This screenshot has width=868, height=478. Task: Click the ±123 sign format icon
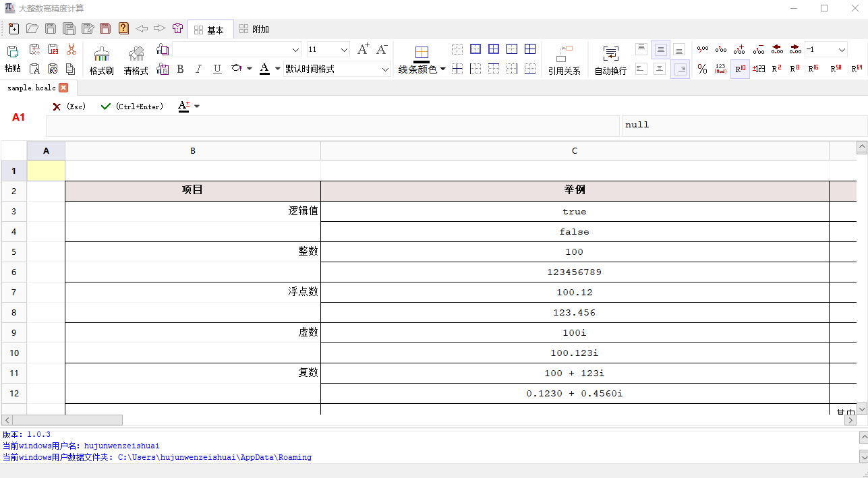[759, 69]
